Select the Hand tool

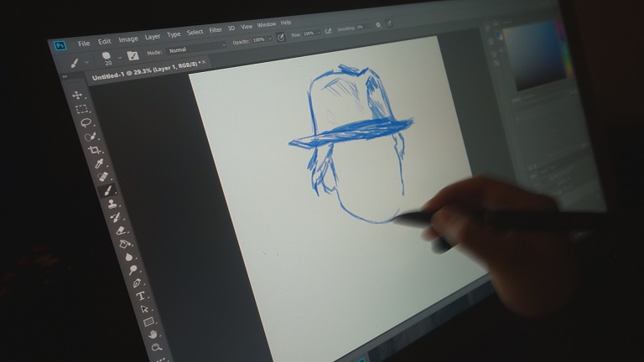(153, 334)
